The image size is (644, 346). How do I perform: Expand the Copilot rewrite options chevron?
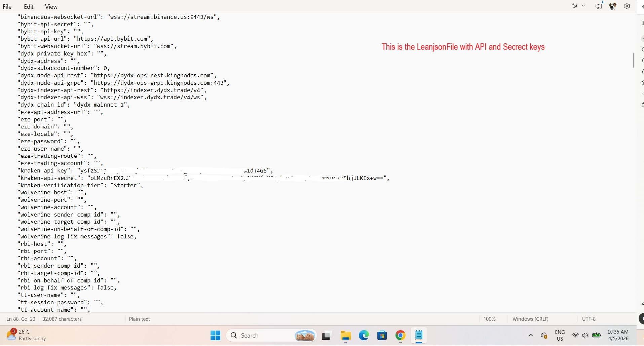(583, 6)
